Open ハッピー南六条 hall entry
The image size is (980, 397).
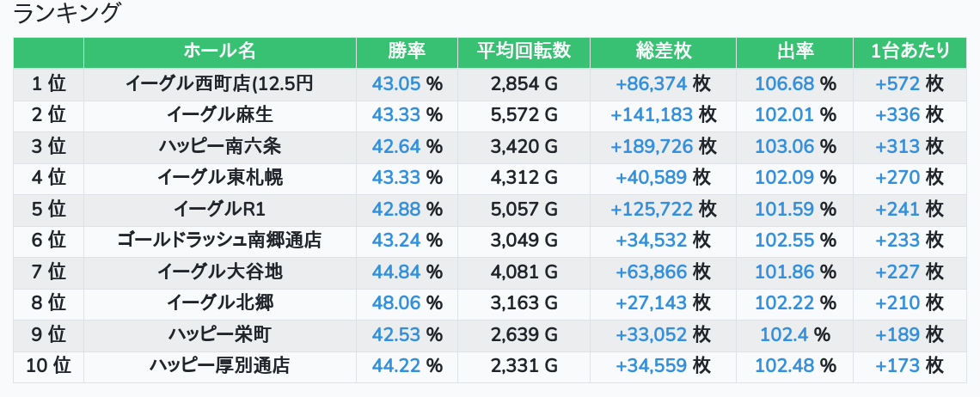[219, 146]
